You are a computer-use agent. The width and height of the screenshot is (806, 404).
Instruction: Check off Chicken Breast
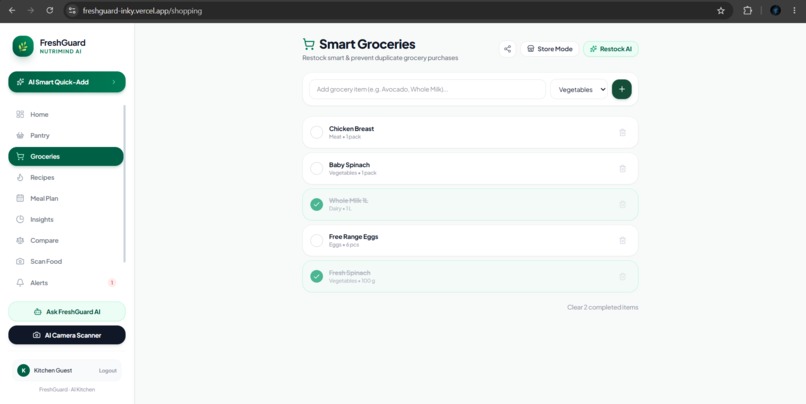pyautogui.click(x=317, y=133)
